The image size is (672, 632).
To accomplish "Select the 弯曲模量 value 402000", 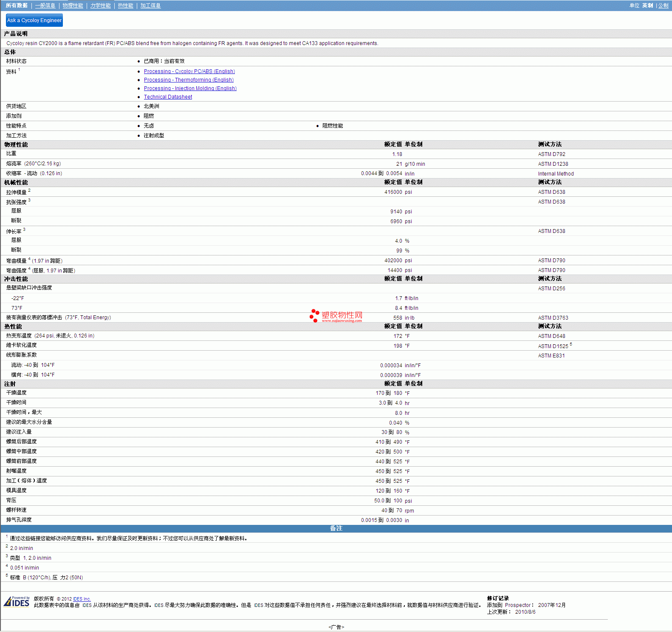I will (393, 261).
